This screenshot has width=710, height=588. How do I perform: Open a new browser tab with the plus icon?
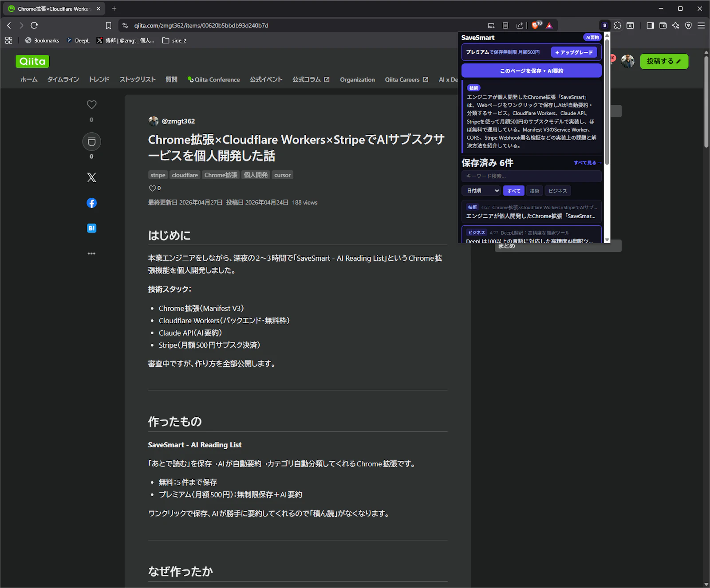point(114,8)
